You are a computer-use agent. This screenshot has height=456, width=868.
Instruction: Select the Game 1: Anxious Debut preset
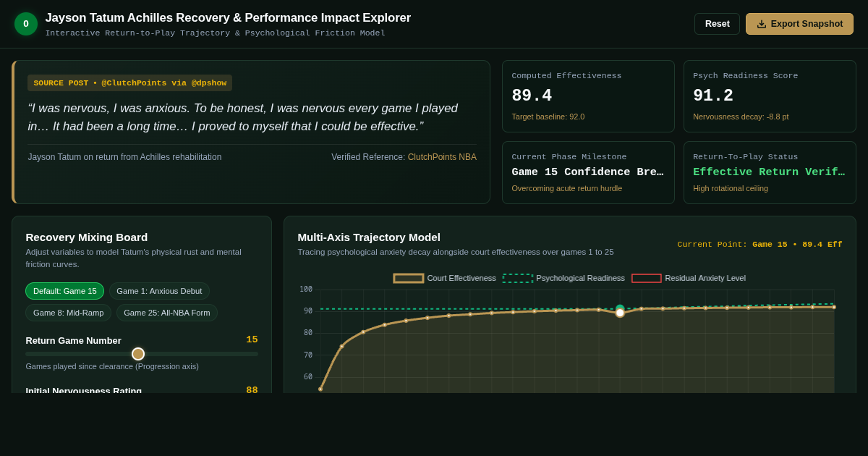(159, 291)
